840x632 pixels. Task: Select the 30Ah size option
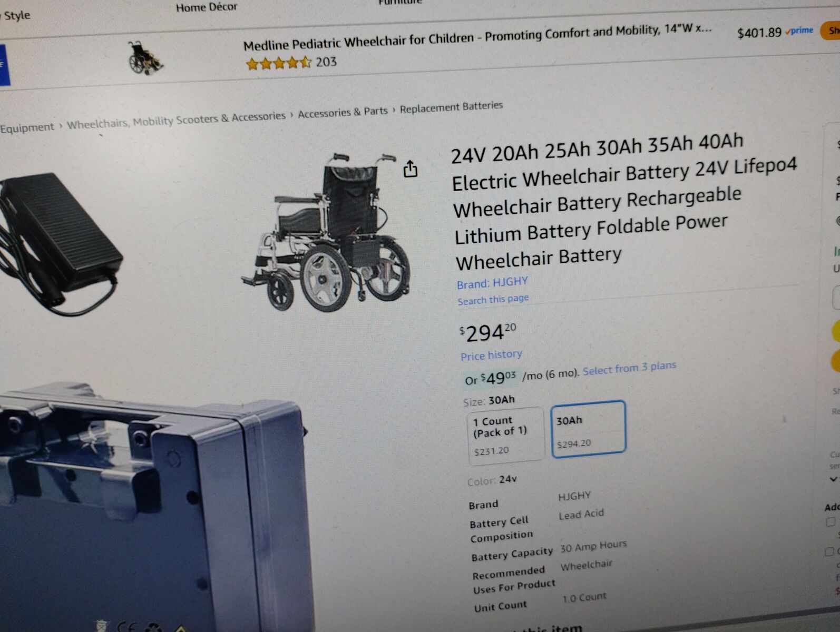(x=588, y=427)
